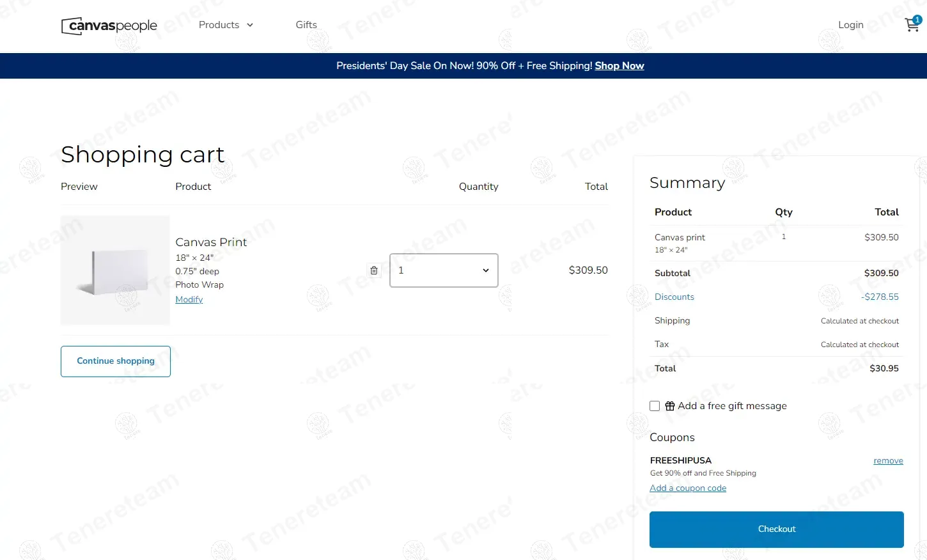The height and width of the screenshot is (560, 927).
Task: Click the Modify link under Canvas Print
Action: pyautogui.click(x=189, y=300)
